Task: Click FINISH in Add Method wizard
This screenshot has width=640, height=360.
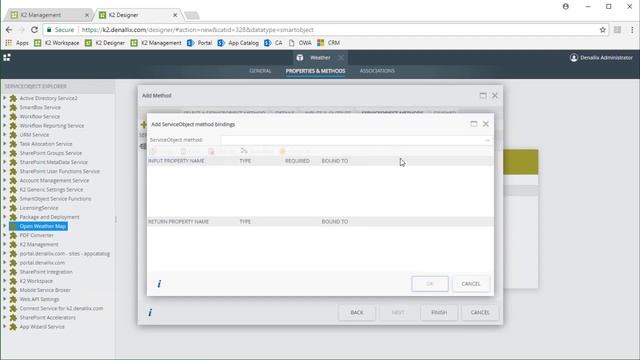Action: (439, 313)
